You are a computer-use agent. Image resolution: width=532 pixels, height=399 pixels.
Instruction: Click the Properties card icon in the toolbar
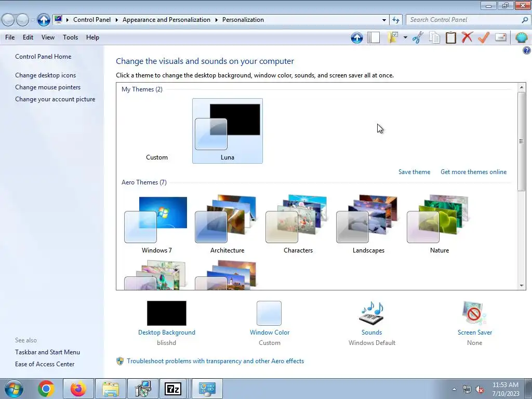pos(500,37)
